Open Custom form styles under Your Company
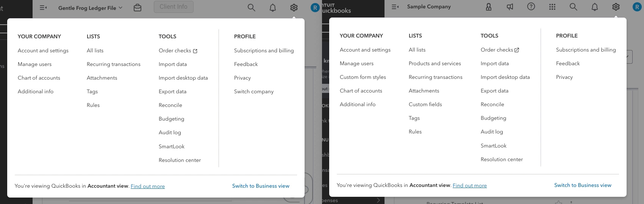 363,77
